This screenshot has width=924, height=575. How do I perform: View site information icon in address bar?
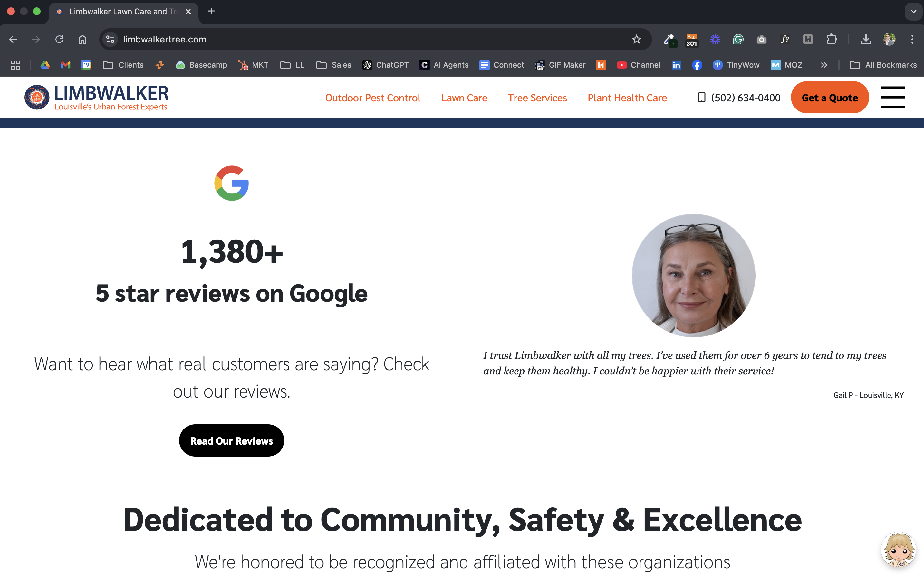pos(111,39)
